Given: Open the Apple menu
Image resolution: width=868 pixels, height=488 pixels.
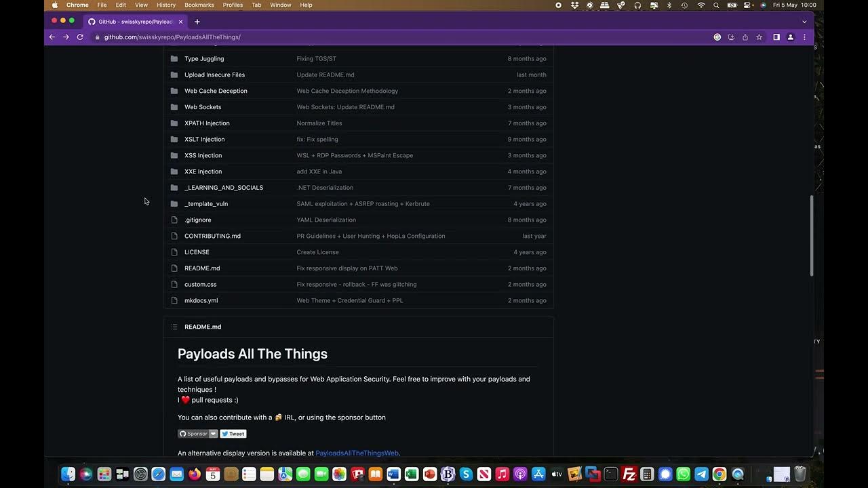Looking at the screenshot, I should coord(55,5).
